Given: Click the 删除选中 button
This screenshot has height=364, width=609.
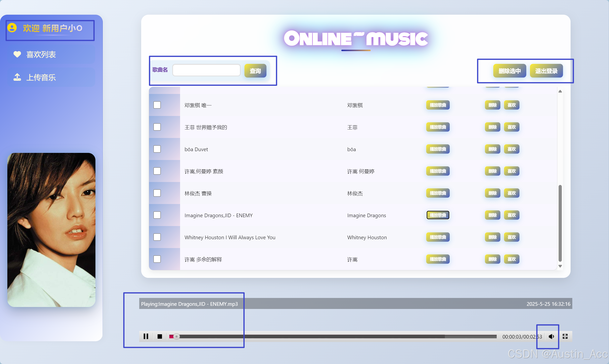Looking at the screenshot, I should point(509,71).
